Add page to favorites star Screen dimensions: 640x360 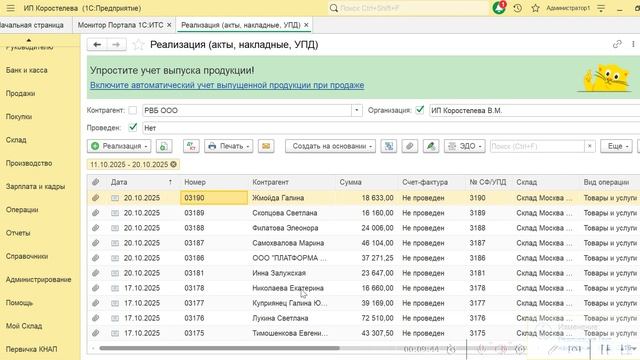click(138, 44)
